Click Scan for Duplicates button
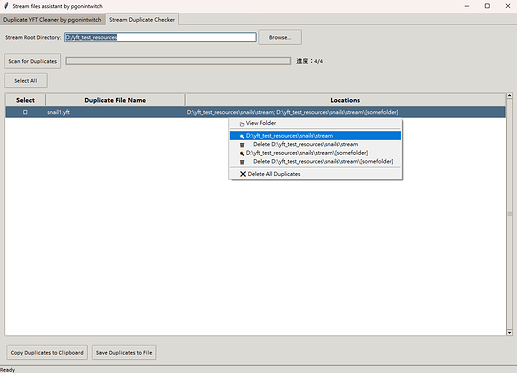The image size is (517, 373). pyautogui.click(x=33, y=61)
